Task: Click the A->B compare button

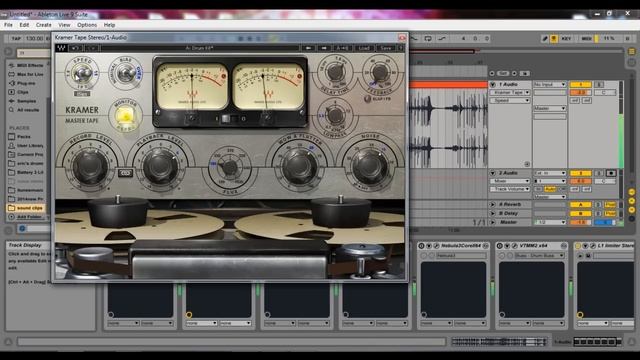Action: tap(342, 48)
